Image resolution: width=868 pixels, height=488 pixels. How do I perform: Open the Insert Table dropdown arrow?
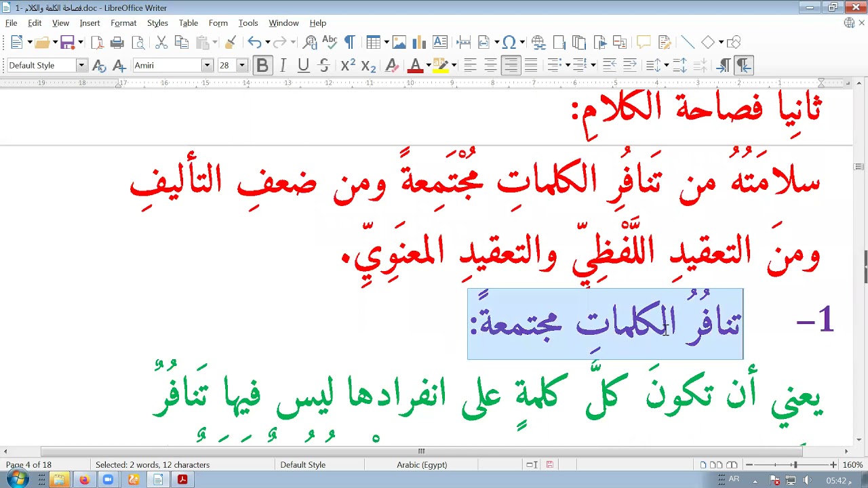pos(386,43)
